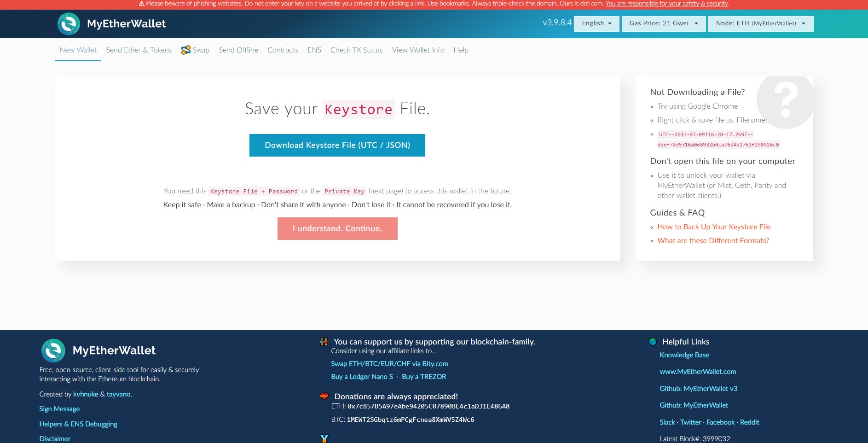Viewport: 868px width, 443px height.
Task: Open the View Wallet Info tab
Action: click(x=418, y=50)
